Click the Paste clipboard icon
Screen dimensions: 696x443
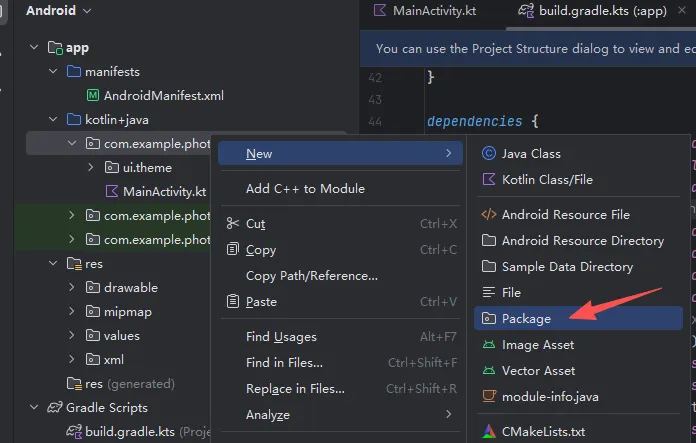233,301
